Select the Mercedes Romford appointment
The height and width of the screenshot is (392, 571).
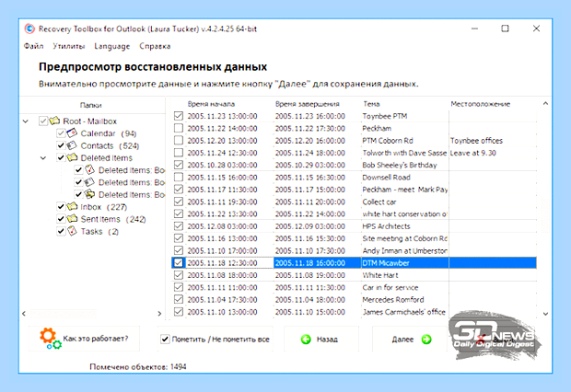[354, 300]
